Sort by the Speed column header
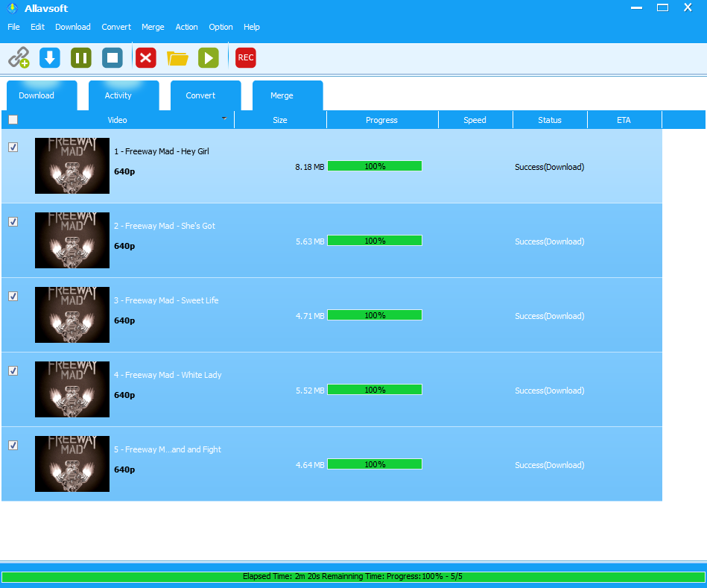The width and height of the screenshot is (707, 588). [475, 120]
